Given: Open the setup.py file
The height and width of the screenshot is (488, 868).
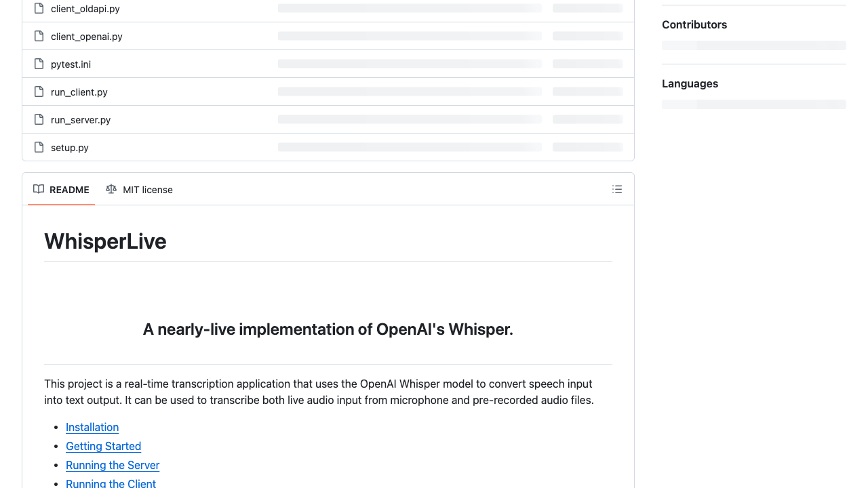Looking at the screenshot, I should click(70, 148).
